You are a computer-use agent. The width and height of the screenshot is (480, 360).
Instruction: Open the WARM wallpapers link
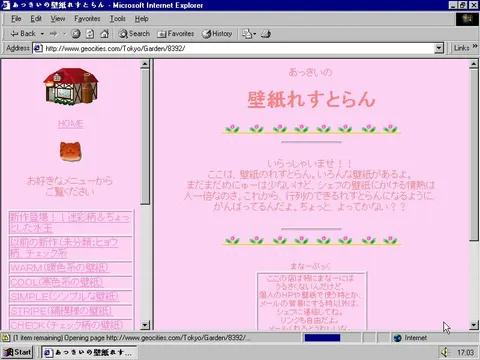(59, 268)
